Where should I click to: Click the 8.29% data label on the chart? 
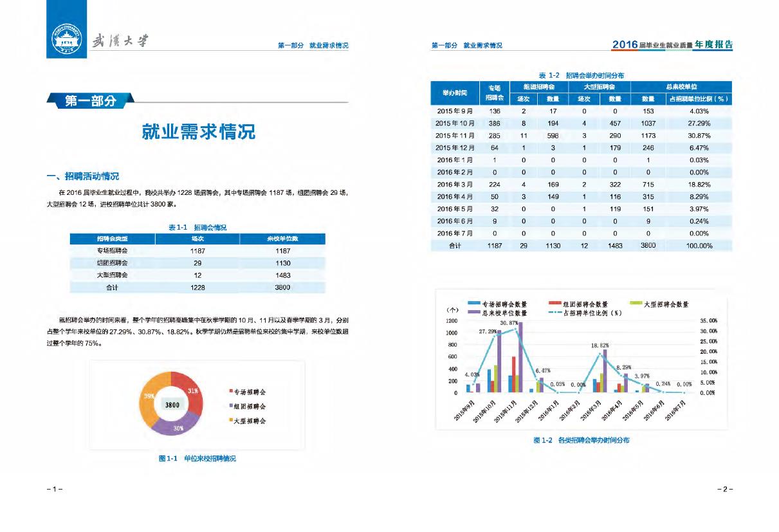click(x=623, y=367)
